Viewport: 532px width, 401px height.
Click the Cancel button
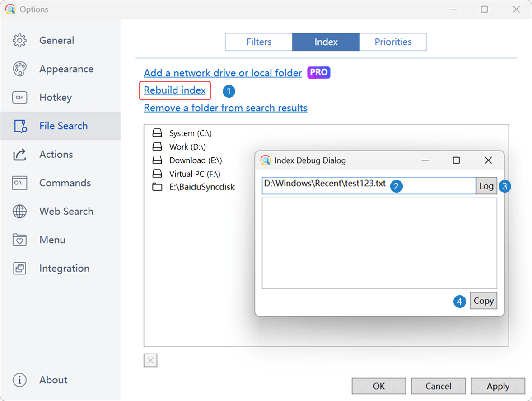[439, 386]
